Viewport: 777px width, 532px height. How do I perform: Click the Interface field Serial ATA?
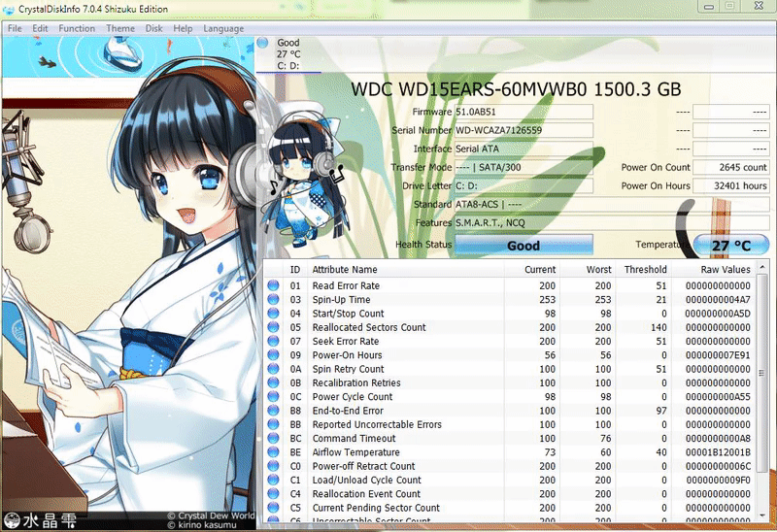click(x=524, y=149)
